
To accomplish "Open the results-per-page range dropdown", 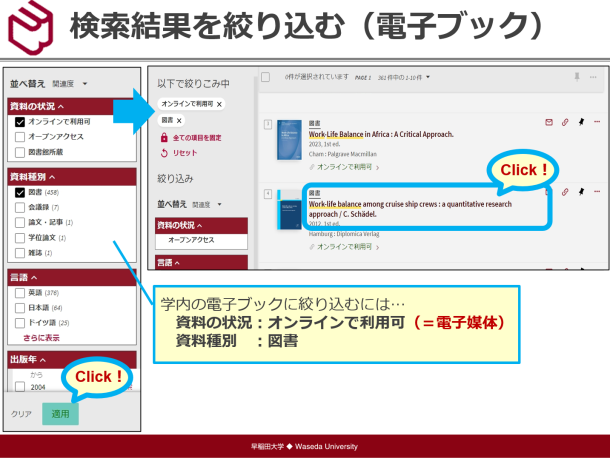I will 404,76.
